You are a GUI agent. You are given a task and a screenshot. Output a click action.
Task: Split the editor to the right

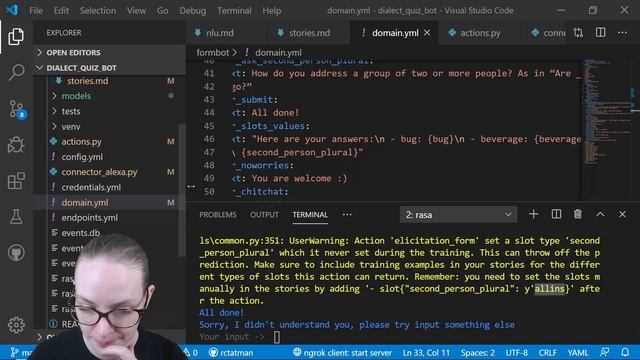tap(600, 33)
